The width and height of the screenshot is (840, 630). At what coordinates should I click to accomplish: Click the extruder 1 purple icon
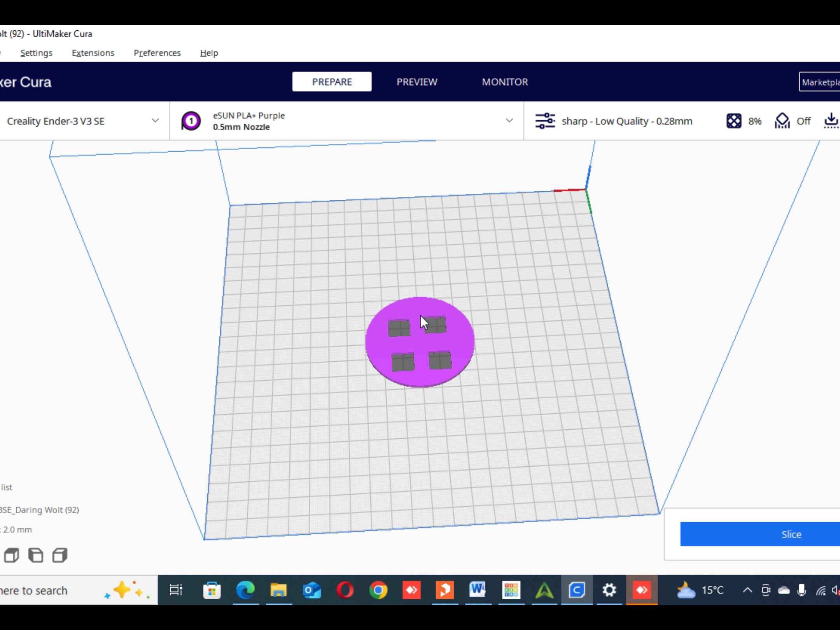click(191, 121)
